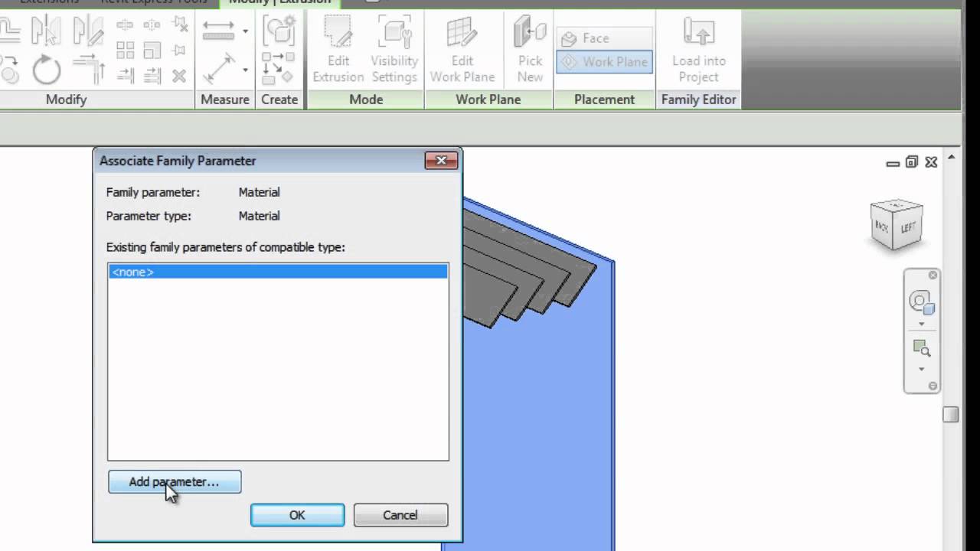Close the Associate Family Parameter dialog

(x=441, y=161)
